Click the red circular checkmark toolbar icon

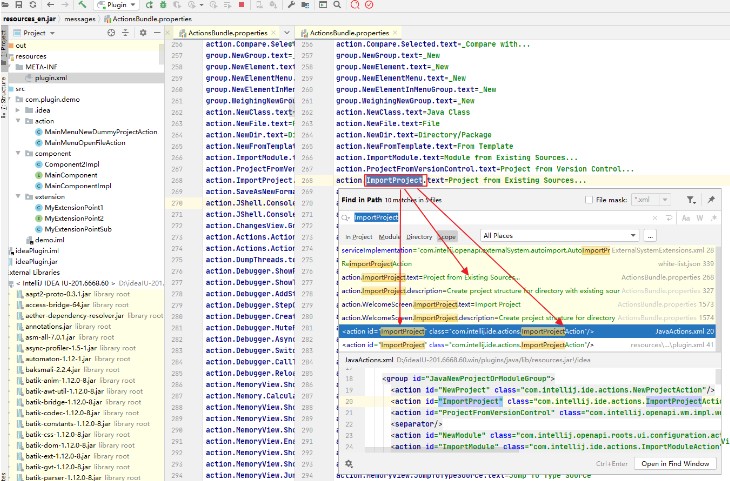pyautogui.click(x=369, y=5)
